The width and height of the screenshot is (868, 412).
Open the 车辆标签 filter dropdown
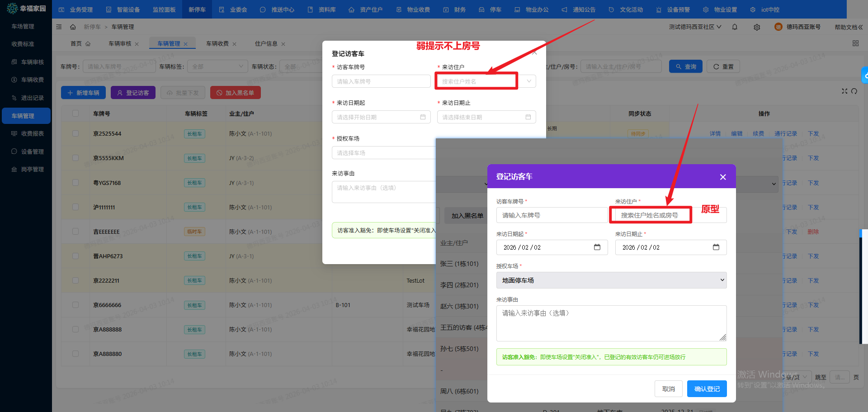pyautogui.click(x=217, y=66)
